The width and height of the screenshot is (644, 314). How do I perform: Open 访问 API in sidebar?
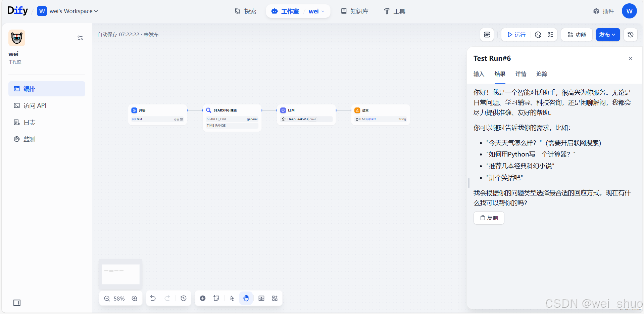coord(47,105)
